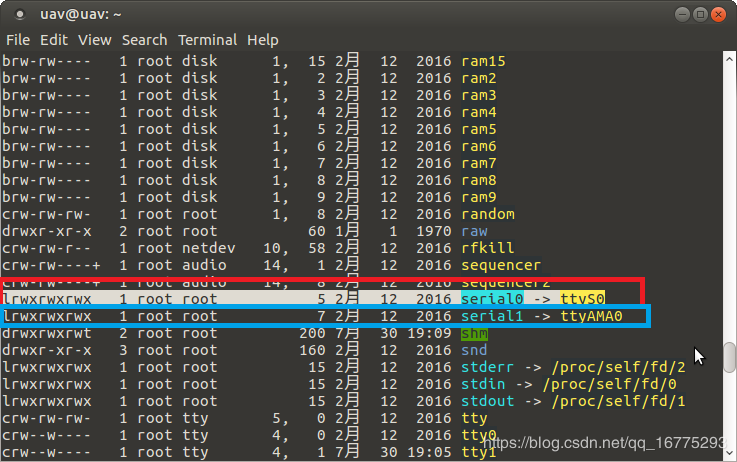Screen dimensions: 737x462
Task: Click the 19:09 timestamp on shm row
Action: pos(429,333)
